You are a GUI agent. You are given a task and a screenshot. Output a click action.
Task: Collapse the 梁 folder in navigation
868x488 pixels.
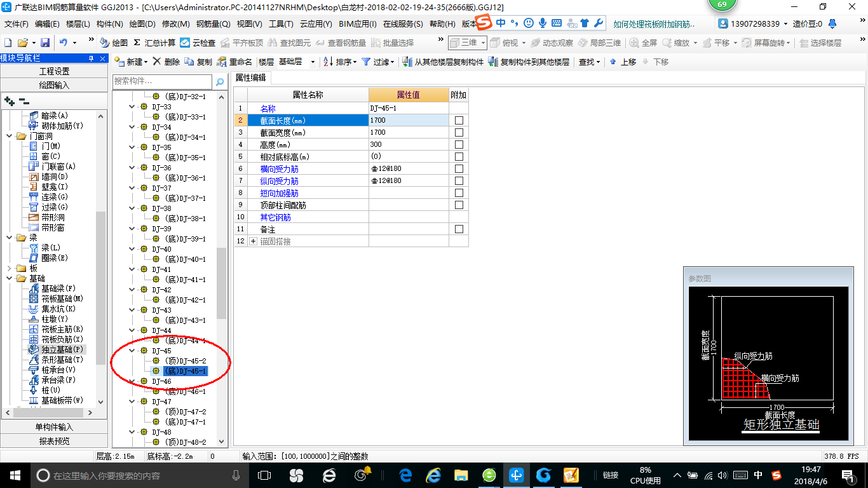[10, 238]
